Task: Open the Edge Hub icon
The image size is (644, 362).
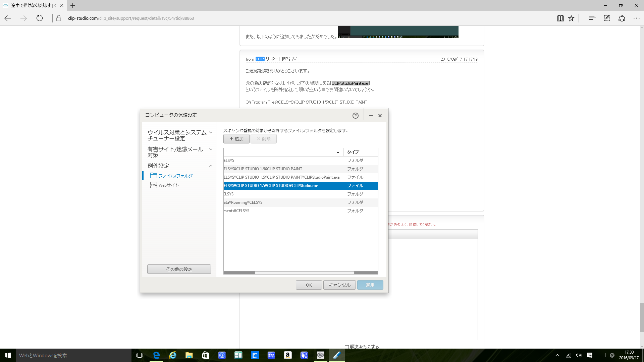Action: click(592, 18)
